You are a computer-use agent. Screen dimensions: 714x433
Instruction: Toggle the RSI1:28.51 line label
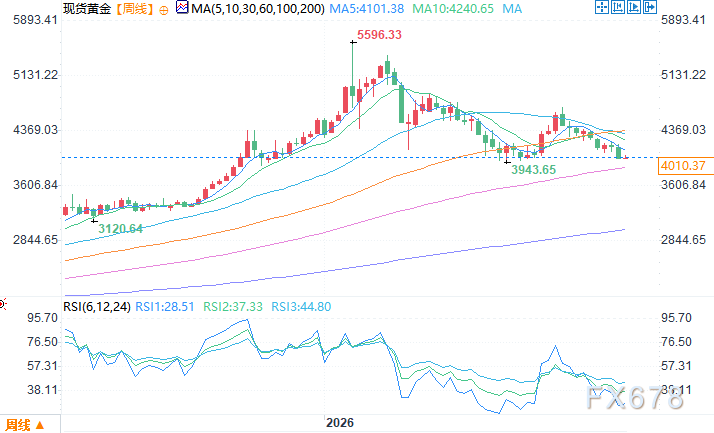click(165, 307)
